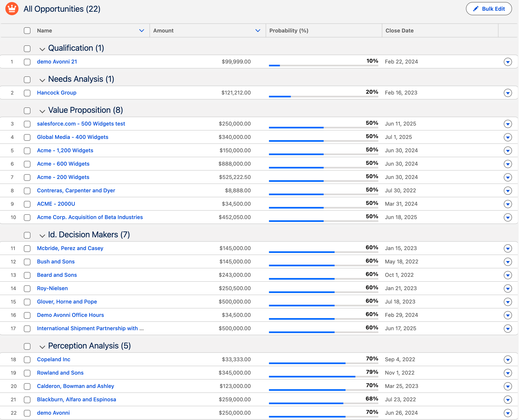
Task: Check the select-all checkbox in header
Action: pyautogui.click(x=27, y=31)
